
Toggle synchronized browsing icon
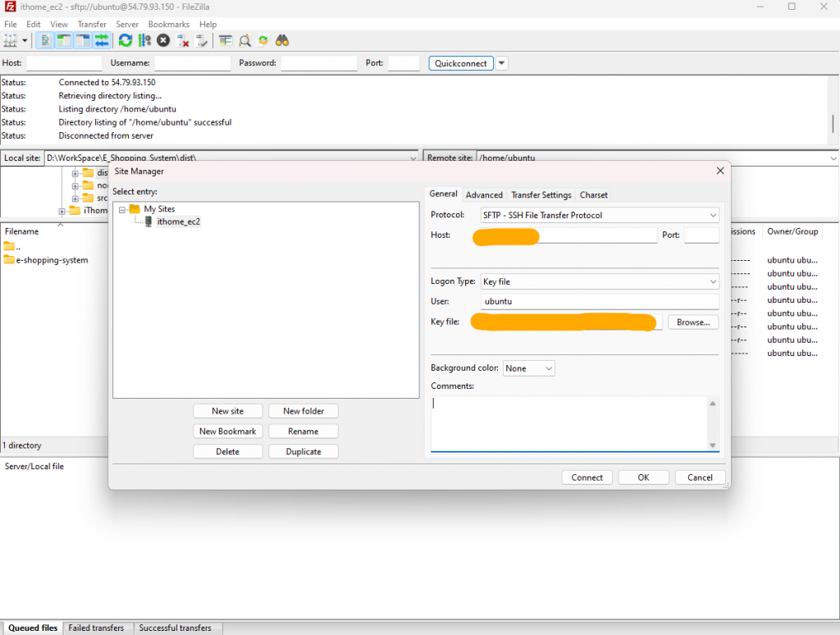(x=263, y=41)
